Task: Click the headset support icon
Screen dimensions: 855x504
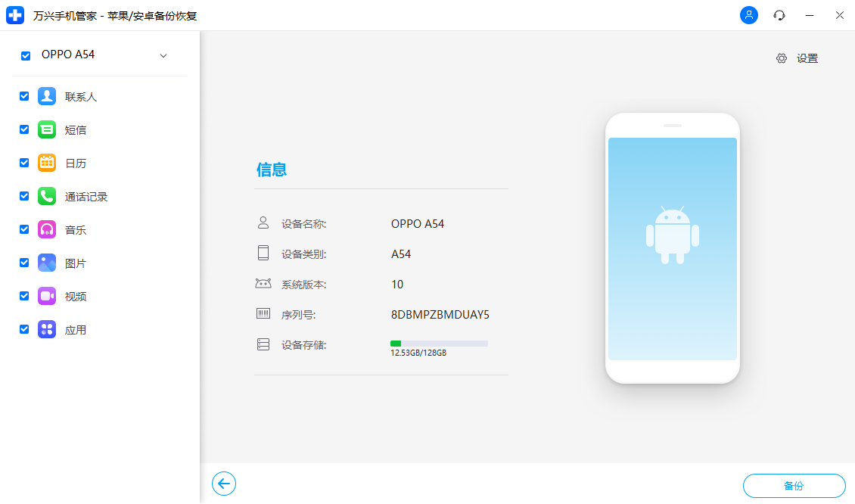Action: click(x=779, y=15)
